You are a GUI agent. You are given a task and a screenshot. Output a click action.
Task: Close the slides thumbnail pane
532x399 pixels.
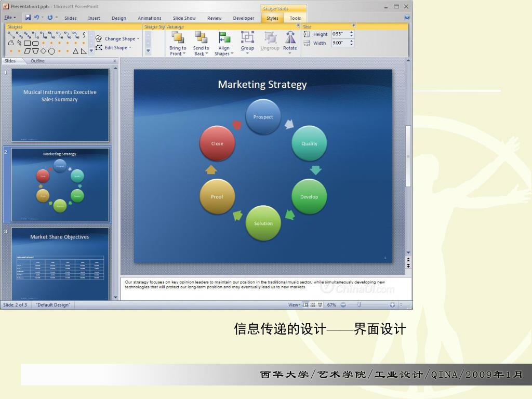pyautogui.click(x=115, y=61)
